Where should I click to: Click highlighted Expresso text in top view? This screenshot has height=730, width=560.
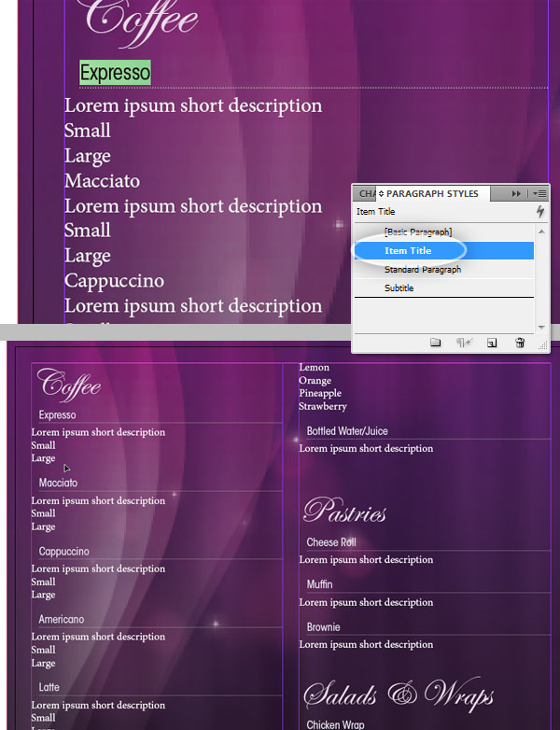click(115, 73)
